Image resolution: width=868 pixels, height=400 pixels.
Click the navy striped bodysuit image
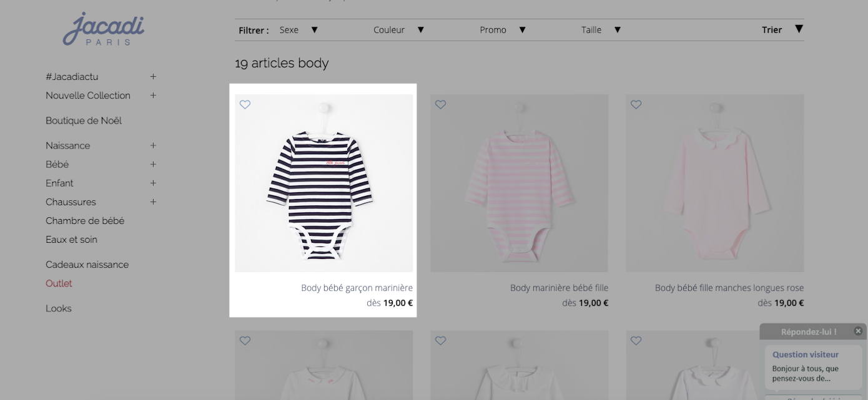tap(323, 183)
